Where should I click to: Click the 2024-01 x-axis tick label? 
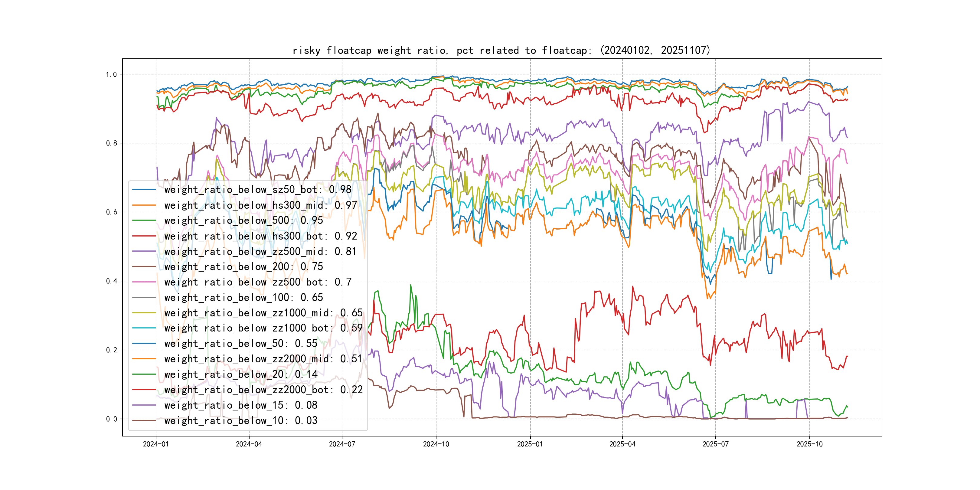(155, 444)
